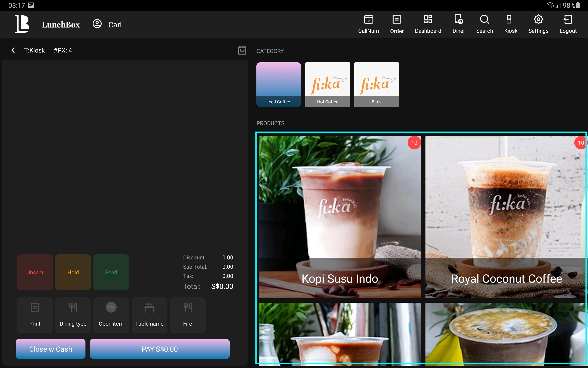Open the shopping bag cart icon
Viewport: 588px width, 368px height.
(242, 50)
